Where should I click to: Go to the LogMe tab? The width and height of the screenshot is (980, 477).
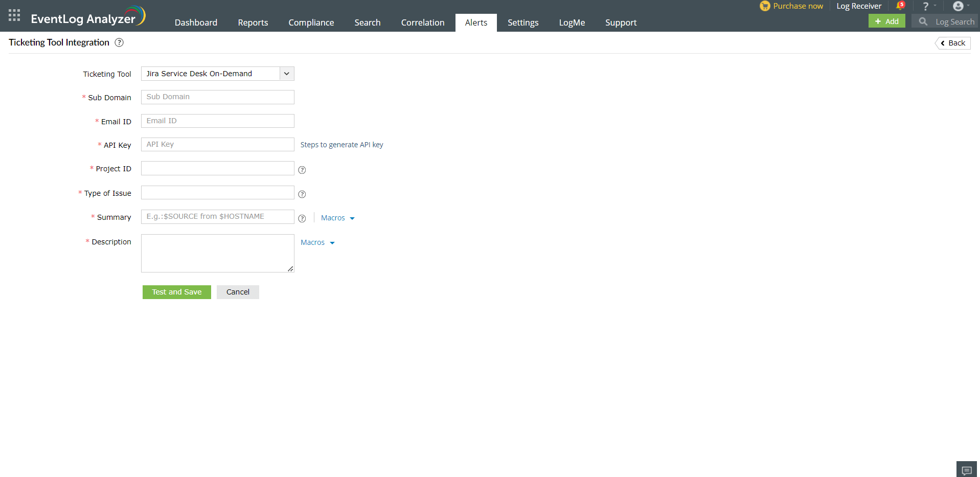[x=572, y=22]
